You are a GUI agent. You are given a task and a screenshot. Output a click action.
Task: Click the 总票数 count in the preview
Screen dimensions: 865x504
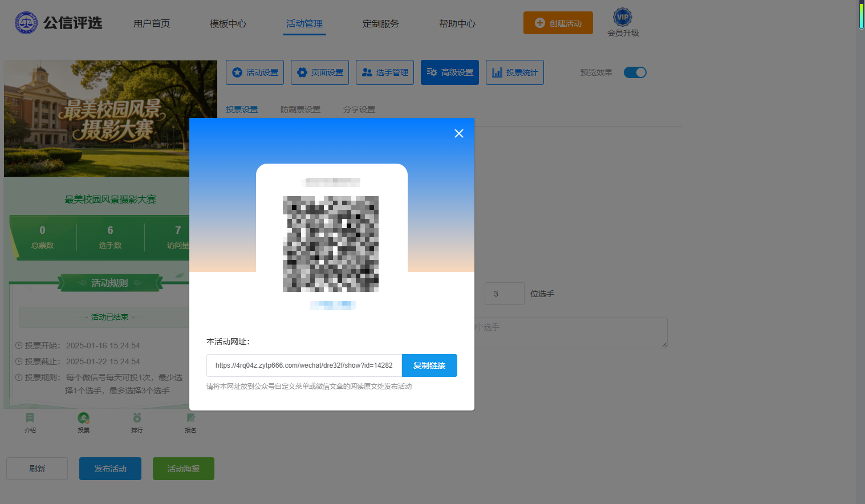click(x=42, y=230)
